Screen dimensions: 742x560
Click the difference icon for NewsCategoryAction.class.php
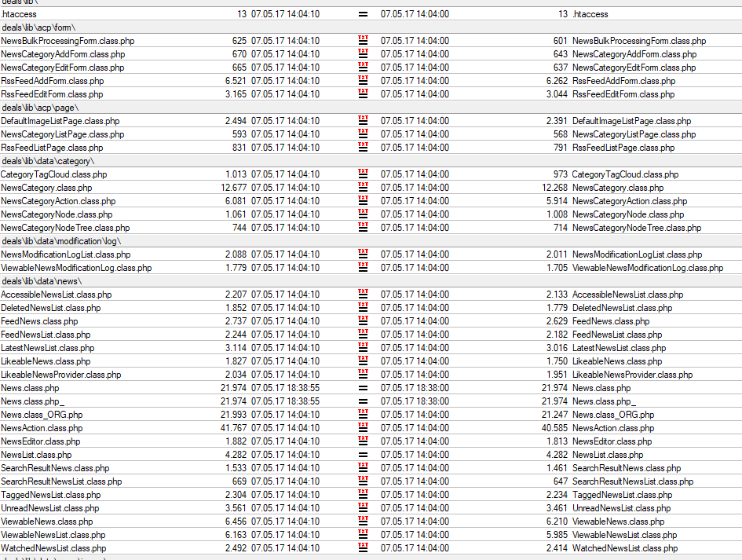pos(363,200)
